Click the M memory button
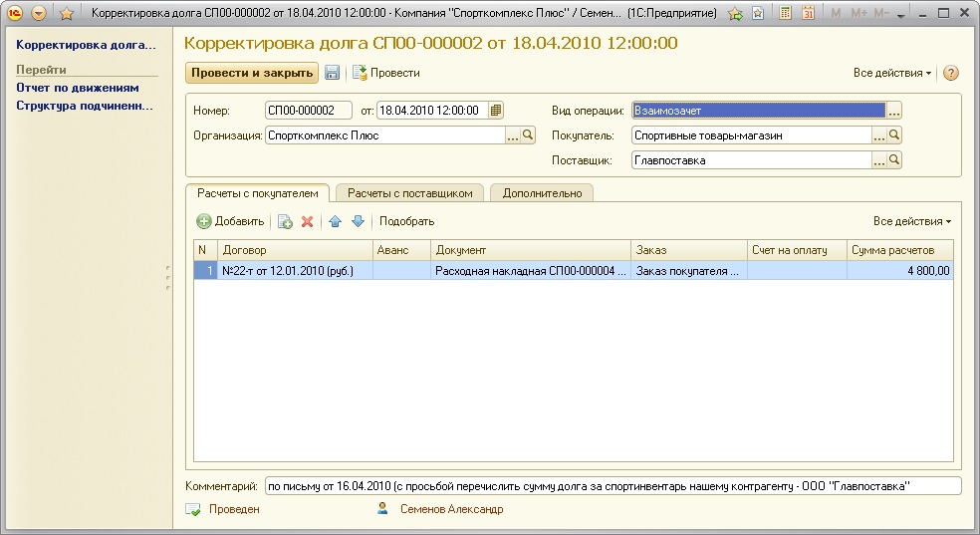Screen dimensions: 980x535 (835, 13)
